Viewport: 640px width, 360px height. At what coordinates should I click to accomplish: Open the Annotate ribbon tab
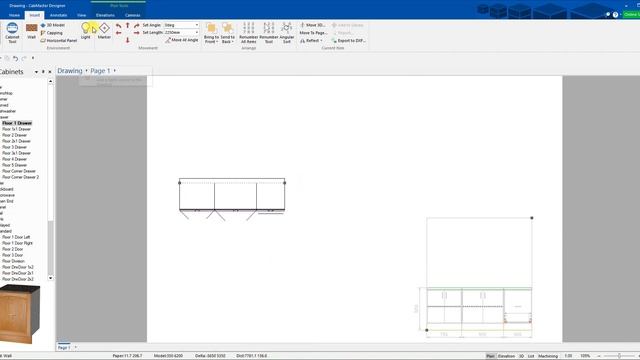(58, 15)
